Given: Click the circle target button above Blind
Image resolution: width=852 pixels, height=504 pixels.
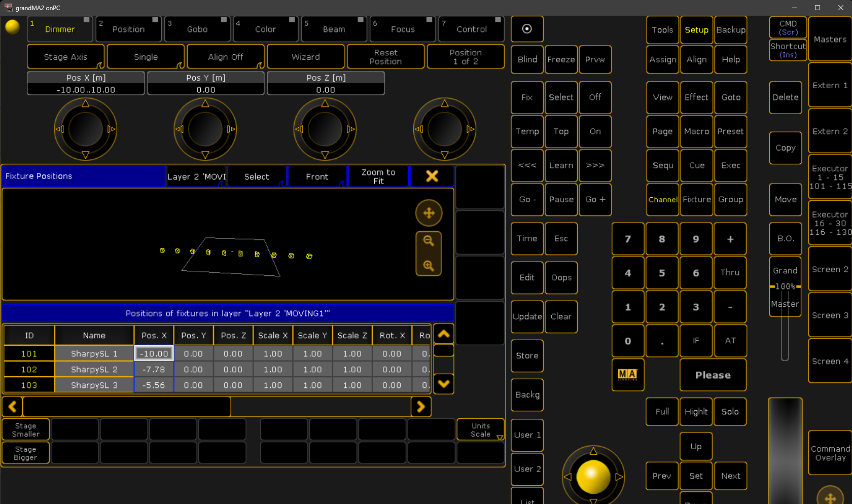Looking at the screenshot, I should pyautogui.click(x=527, y=29).
